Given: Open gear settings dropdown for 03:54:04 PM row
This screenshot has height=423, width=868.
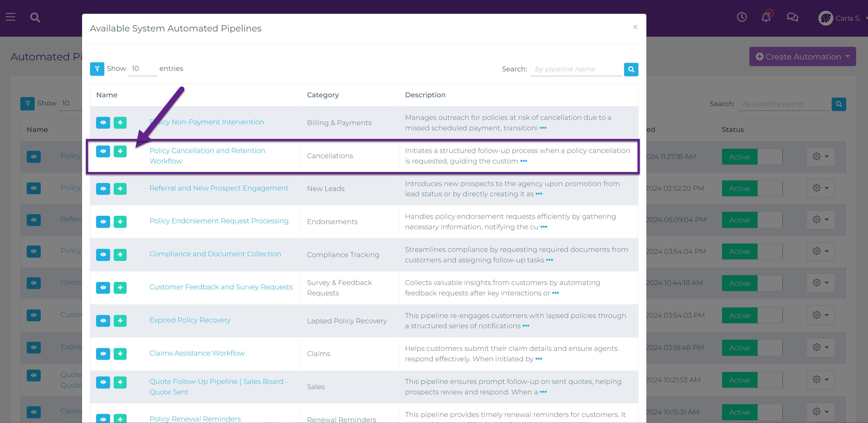Looking at the screenshot, I should (x=820, y=251).
